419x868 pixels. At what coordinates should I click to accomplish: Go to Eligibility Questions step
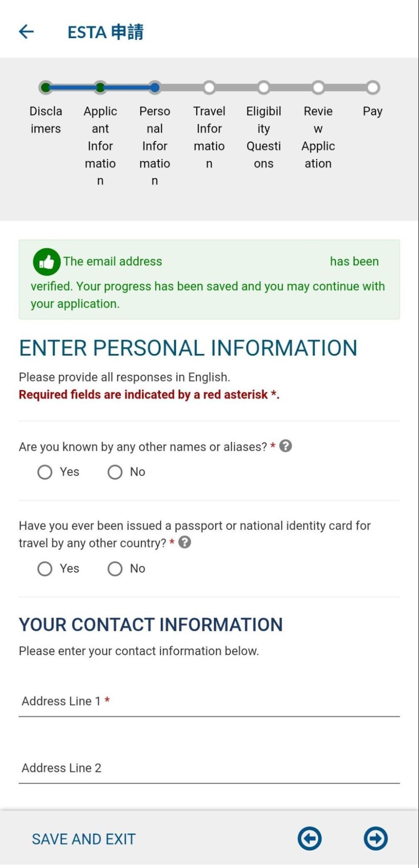263,88
